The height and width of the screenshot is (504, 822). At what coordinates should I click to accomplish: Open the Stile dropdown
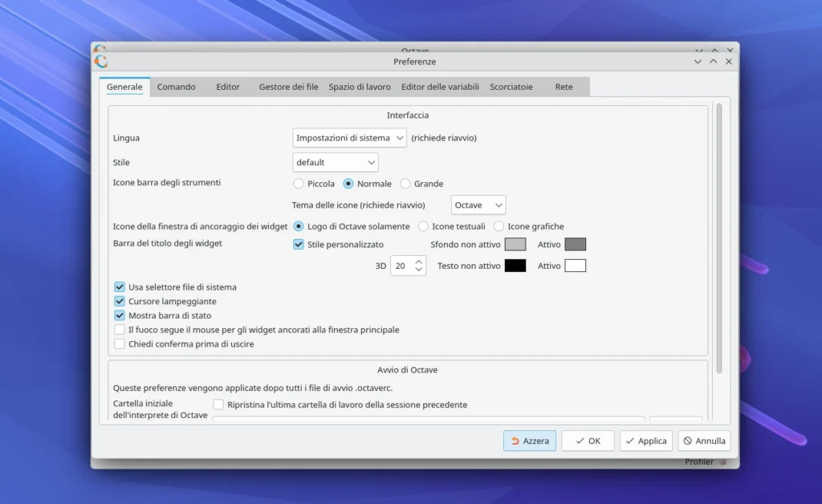pyautogui.click(x=335, y=162)
